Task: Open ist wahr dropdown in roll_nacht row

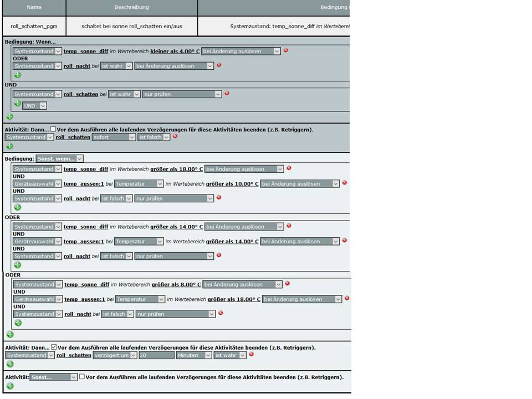Action: (116, 66)
